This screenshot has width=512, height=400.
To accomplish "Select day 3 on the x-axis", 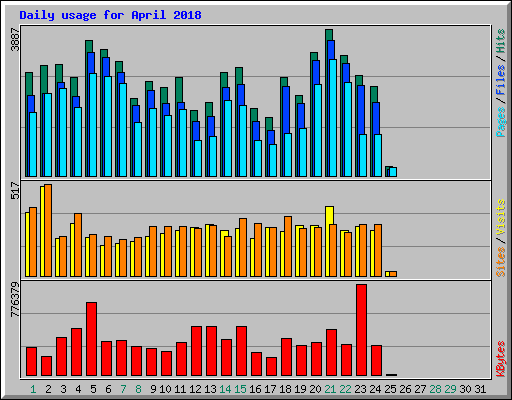I will point(63,389).
